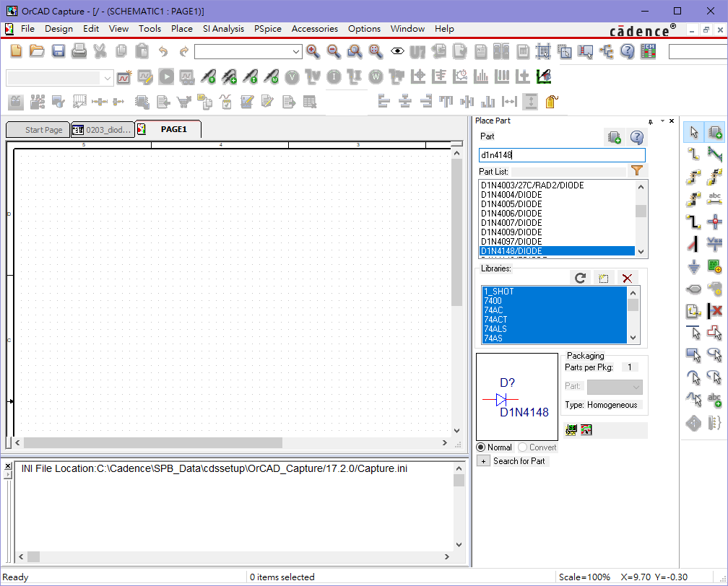This screenshot has width=728, height=586.
Task: Switch to the 0203_diod... project tab
Action: [103, 130]
